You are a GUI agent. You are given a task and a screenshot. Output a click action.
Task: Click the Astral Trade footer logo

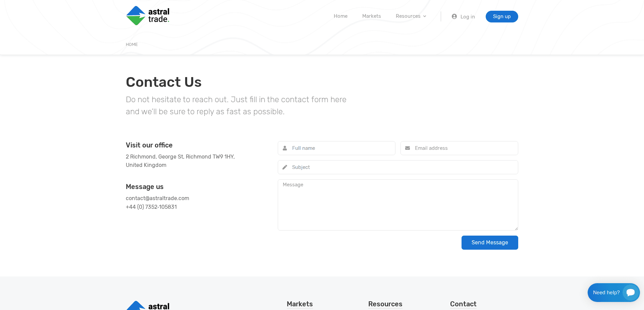click(148, 305)
